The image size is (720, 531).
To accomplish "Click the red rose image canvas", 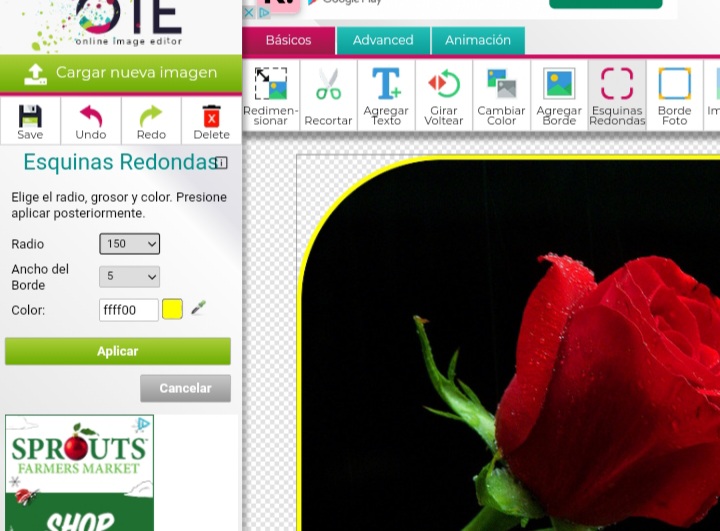I will pos(510,345).
